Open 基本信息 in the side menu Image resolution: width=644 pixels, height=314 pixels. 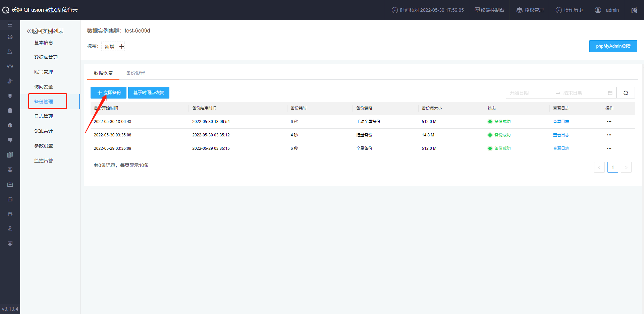coord(44,43)
